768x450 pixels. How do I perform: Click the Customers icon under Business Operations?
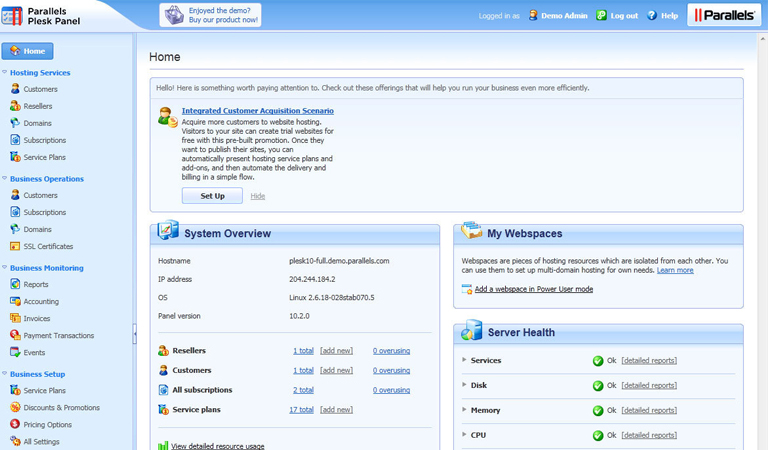coord(15,195)
